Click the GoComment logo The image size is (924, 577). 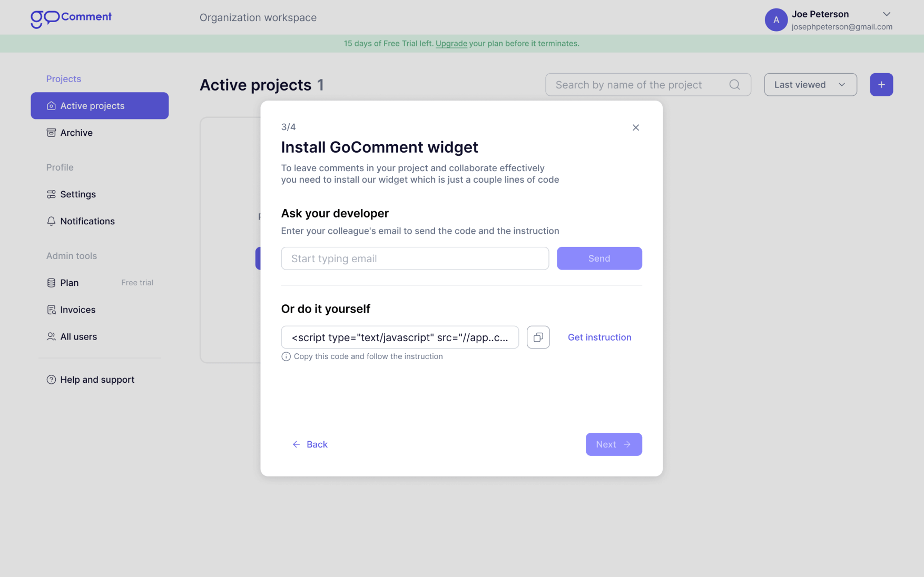pyautogui.click(x=71, y=18)
